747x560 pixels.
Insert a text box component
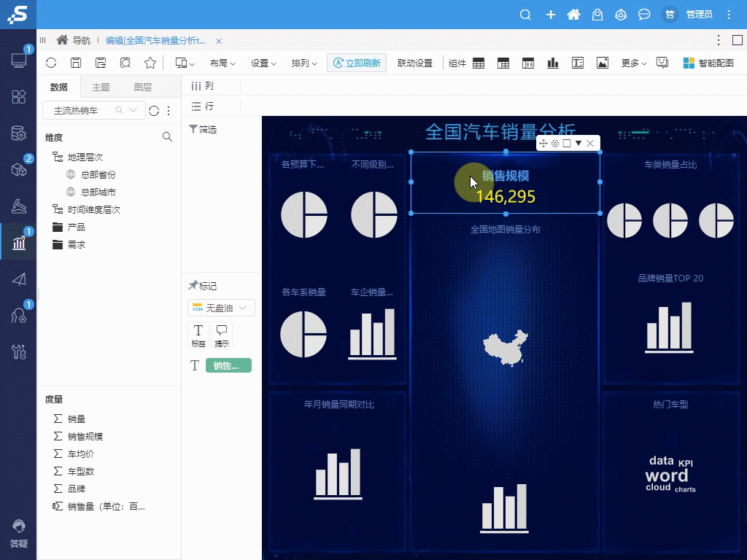[578, 63]
